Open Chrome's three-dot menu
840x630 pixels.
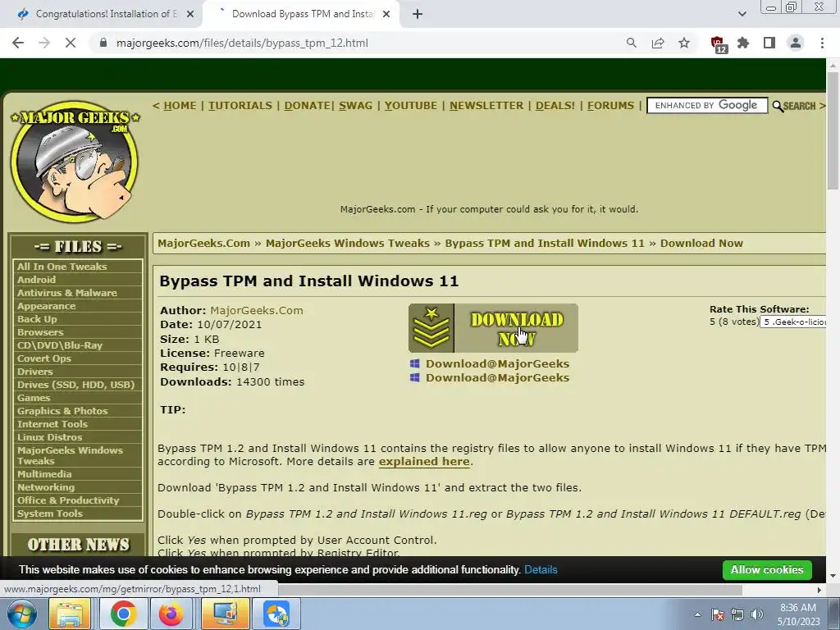point(822,43)
